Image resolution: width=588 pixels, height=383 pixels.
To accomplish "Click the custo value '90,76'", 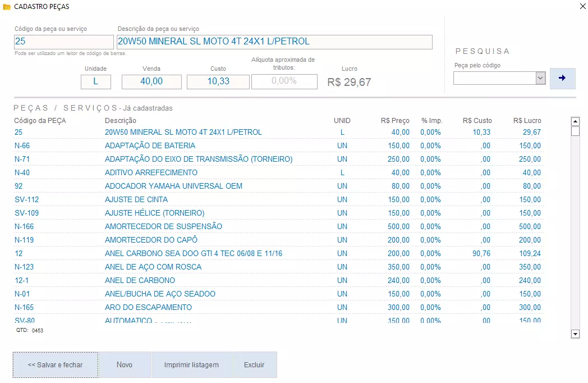I will click(x=481, y=254).
